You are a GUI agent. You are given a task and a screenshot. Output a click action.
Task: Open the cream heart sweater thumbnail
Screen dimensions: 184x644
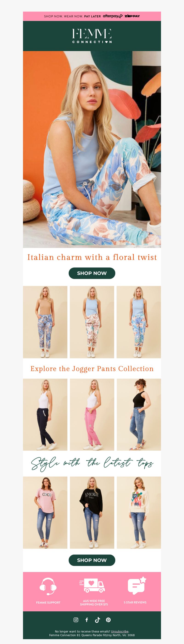tap(139, 512)
